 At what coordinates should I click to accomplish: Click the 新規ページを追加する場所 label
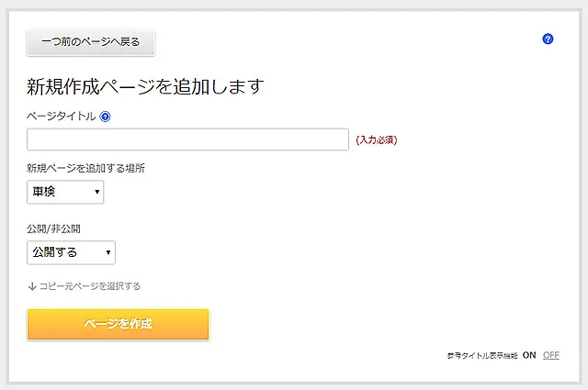[x=86, y=168]
